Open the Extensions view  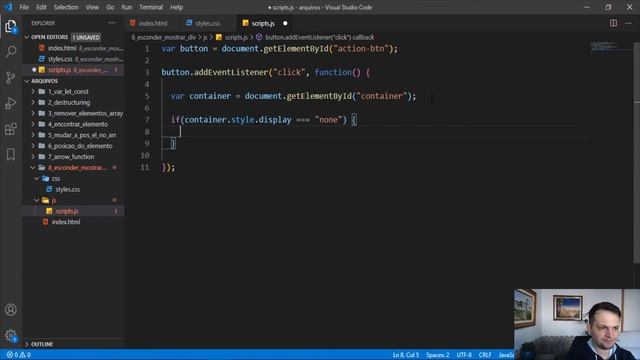click(11, 129)
